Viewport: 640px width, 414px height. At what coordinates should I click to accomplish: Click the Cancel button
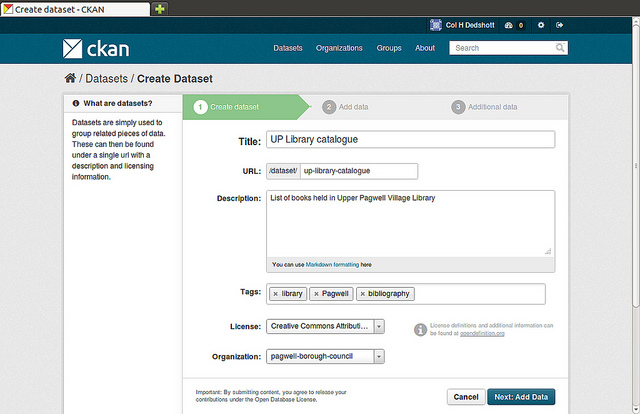click(466, 397)
